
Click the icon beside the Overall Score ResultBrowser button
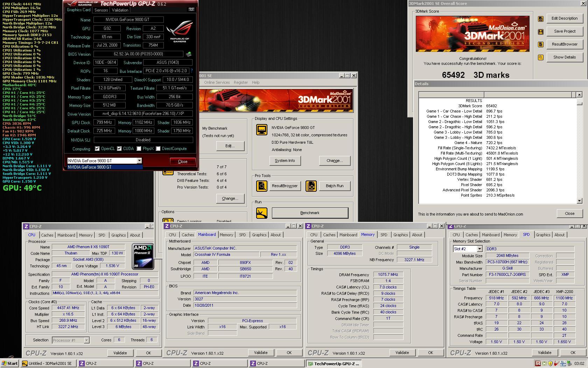541,45
